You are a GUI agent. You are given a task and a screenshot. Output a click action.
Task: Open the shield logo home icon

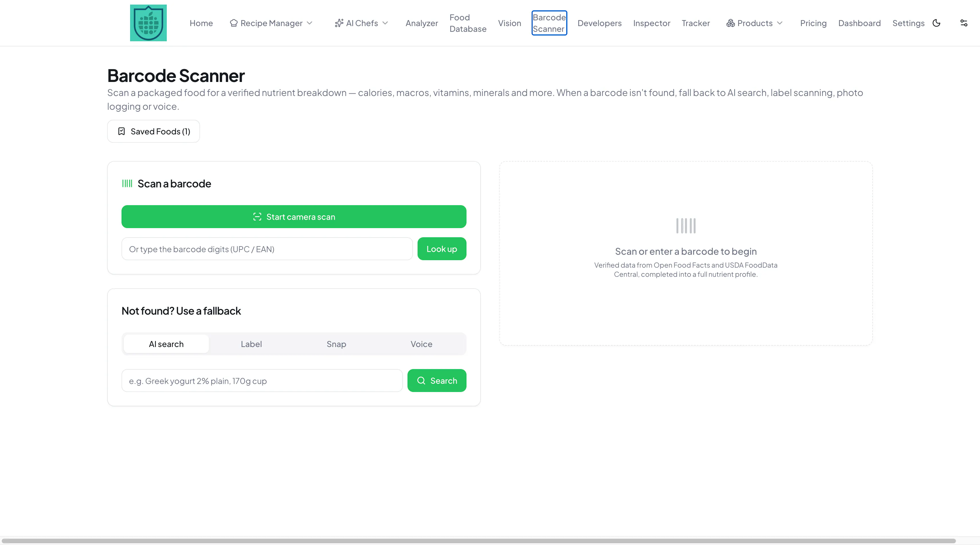[148, 23]
